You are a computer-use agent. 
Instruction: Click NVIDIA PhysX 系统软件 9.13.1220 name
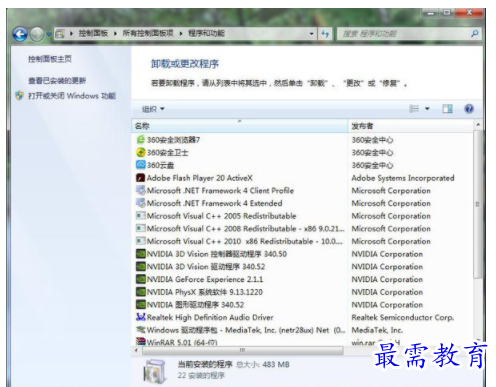point(205,292)
